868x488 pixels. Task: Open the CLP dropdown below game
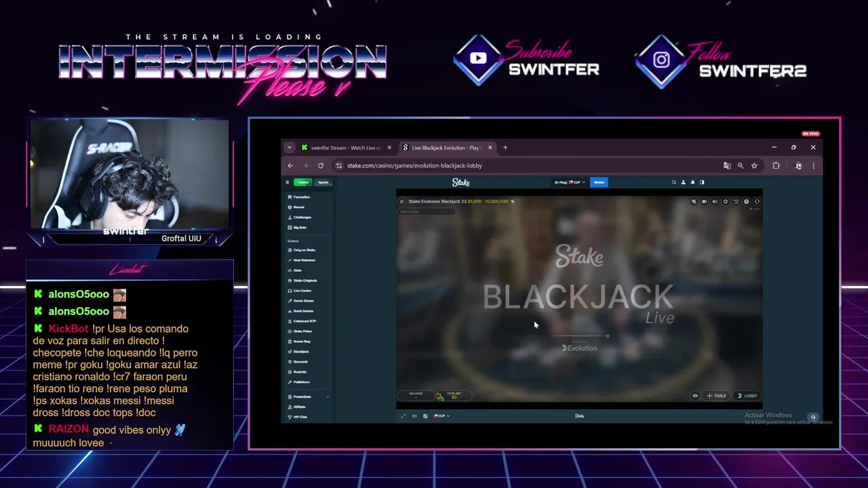pos(441,416)
